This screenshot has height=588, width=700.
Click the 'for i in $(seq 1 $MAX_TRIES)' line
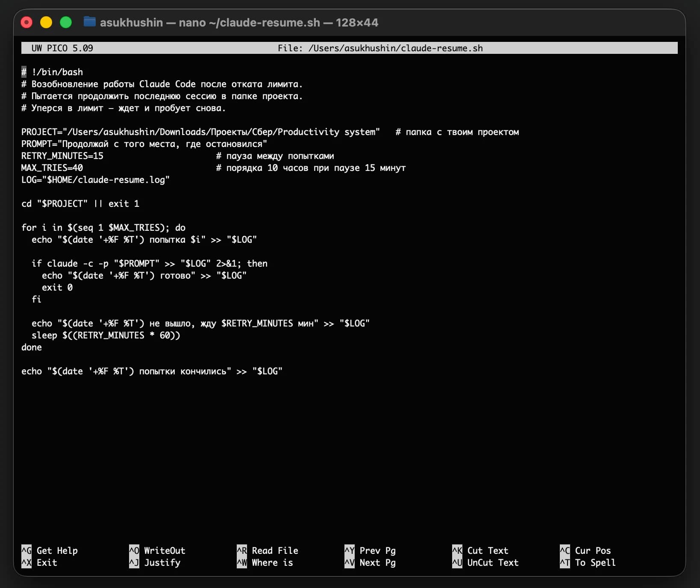(x=103, y=228)
